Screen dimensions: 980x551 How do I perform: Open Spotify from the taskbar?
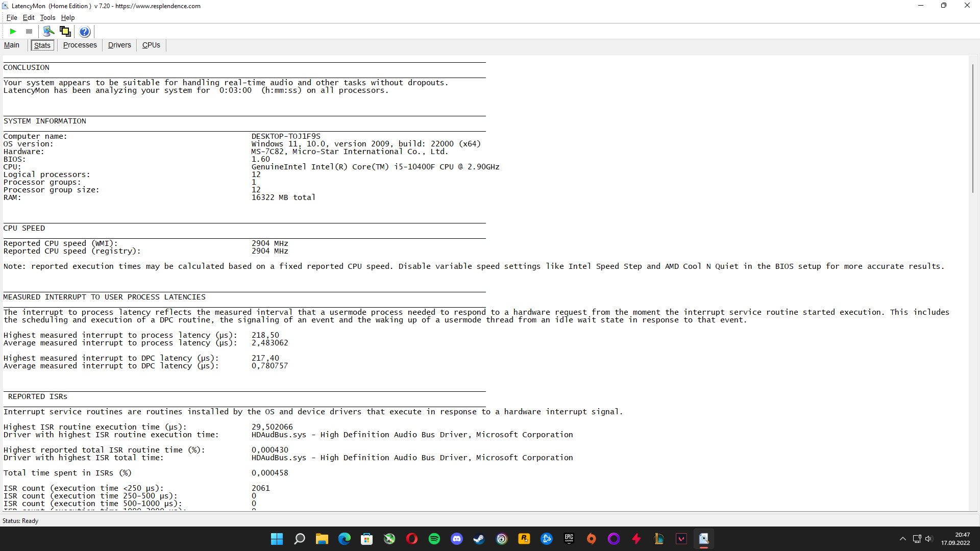pyautogui.click(x=434, y=539)
